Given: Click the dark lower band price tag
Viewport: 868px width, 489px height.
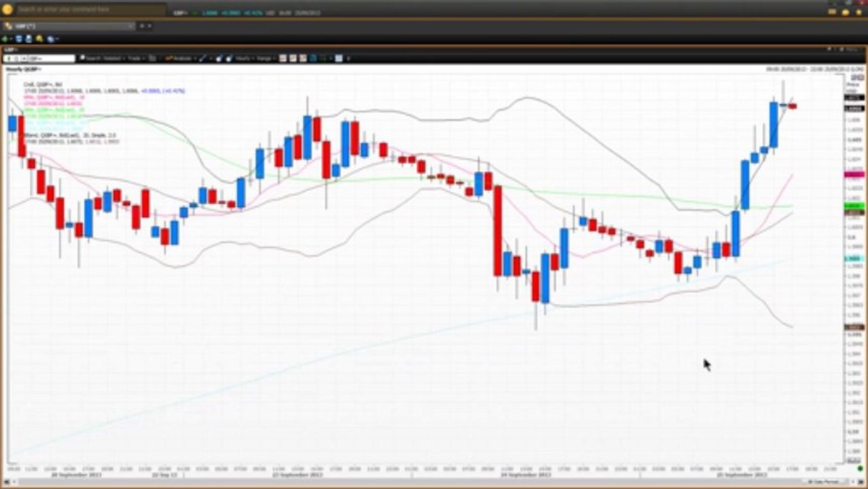Looking at the screenshot, I should point(853,327).
